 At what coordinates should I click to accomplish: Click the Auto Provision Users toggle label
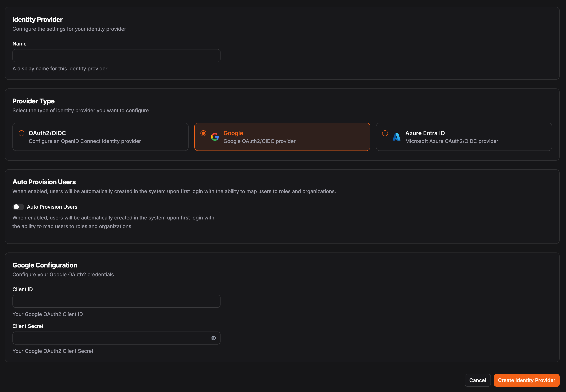tap(52, 207)
